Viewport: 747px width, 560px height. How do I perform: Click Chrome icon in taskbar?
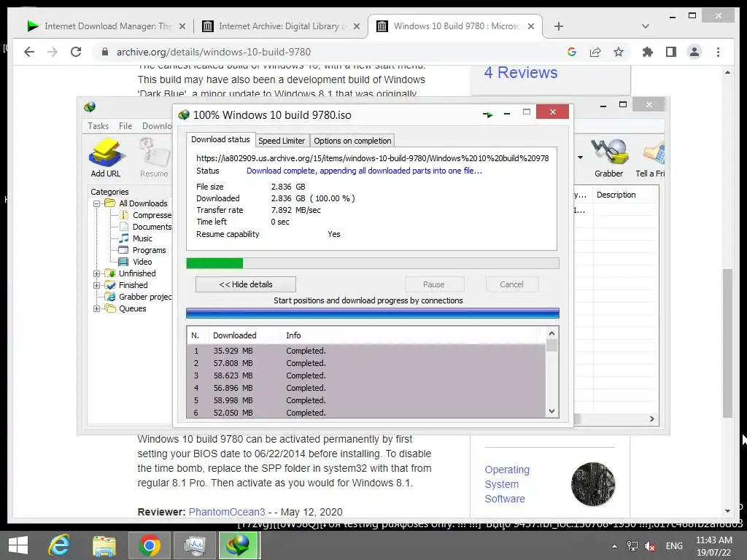coord(149,545)
